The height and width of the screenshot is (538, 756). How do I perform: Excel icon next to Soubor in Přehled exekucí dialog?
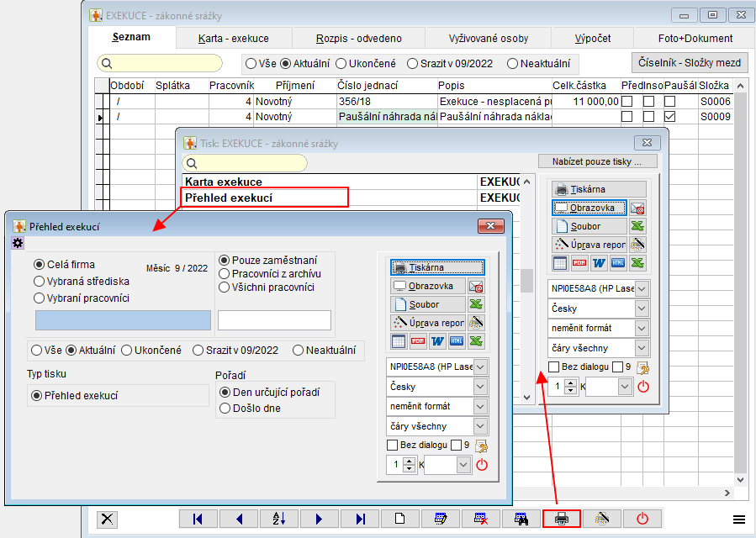pyautogui.click(x=476, y=304)
